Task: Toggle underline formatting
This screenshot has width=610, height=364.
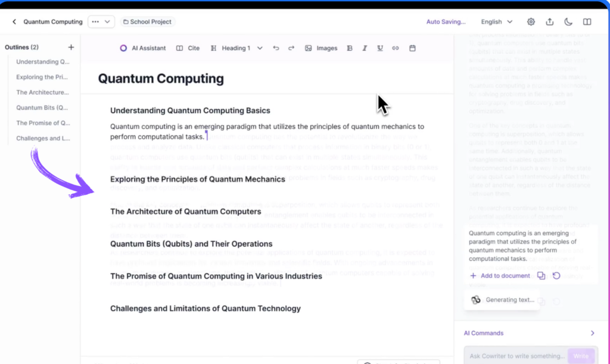Action: click(379, 48)
